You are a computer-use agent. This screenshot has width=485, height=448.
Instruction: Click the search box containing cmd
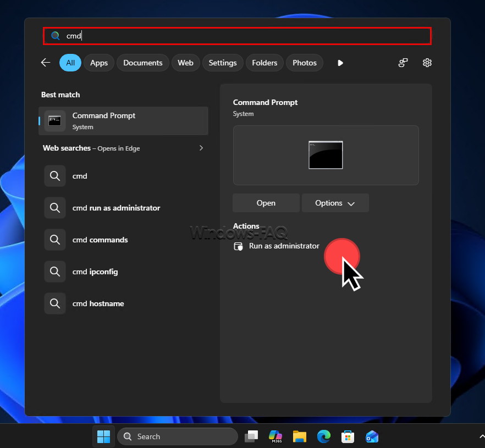[237, 36]
